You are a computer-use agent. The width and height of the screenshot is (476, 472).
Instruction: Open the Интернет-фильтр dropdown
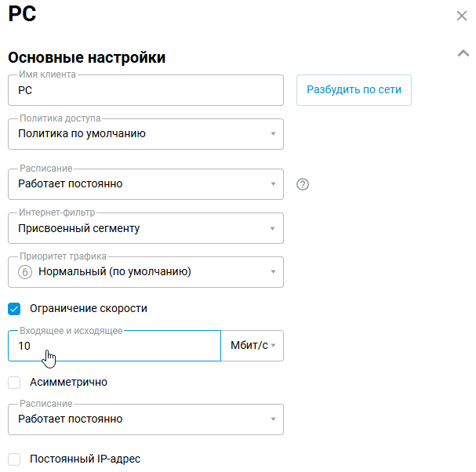tap(146, 228)
